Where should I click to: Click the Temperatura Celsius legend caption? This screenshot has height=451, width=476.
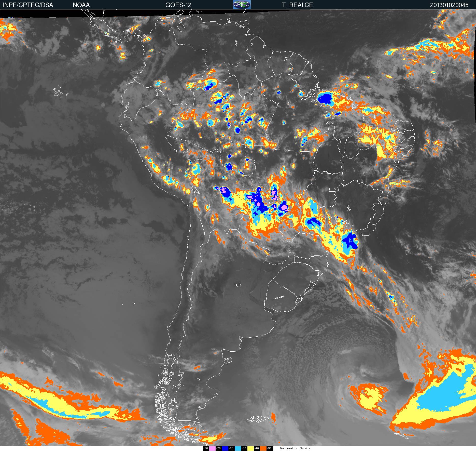(x=295, y=448)
